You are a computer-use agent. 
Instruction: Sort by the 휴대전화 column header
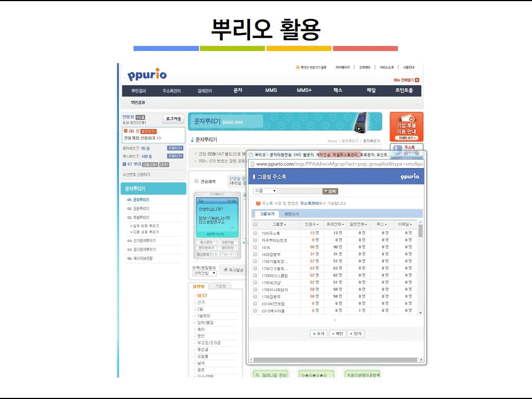(x=335, y=224)
